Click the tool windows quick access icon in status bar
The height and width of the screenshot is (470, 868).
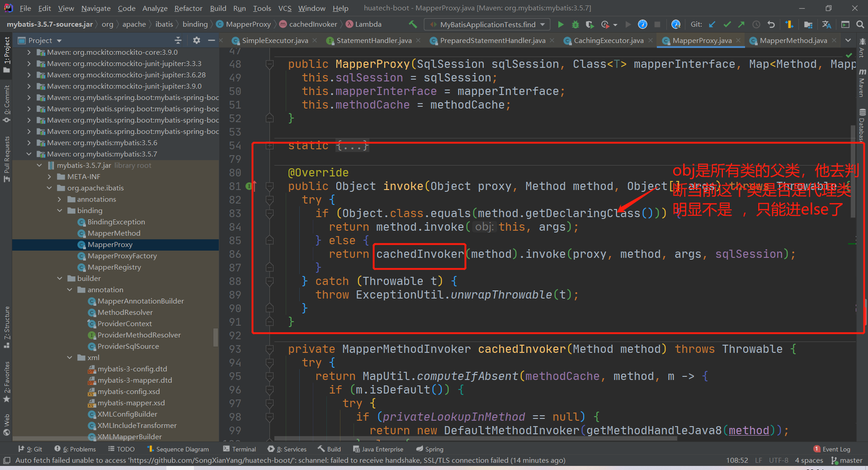click(x=6, y=461)
